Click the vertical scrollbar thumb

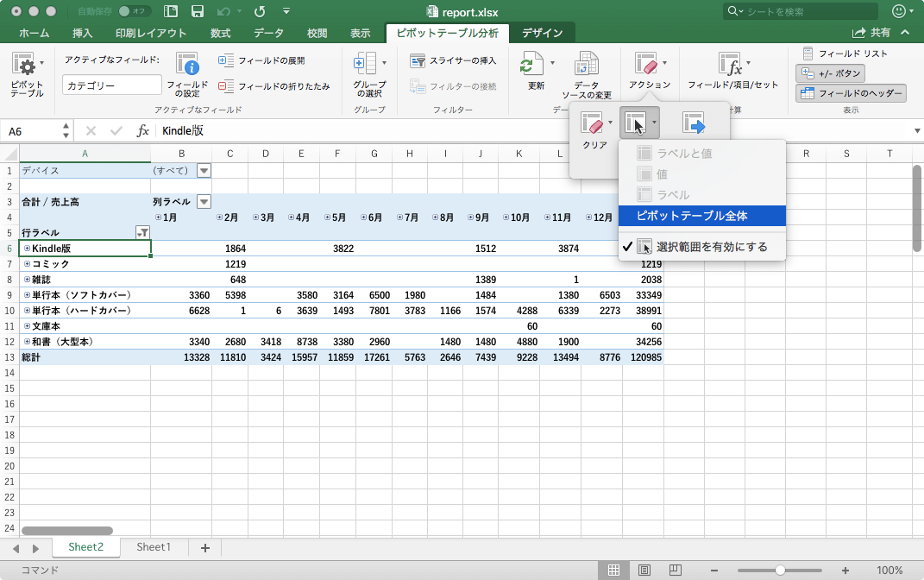click(x=917, y=209)
